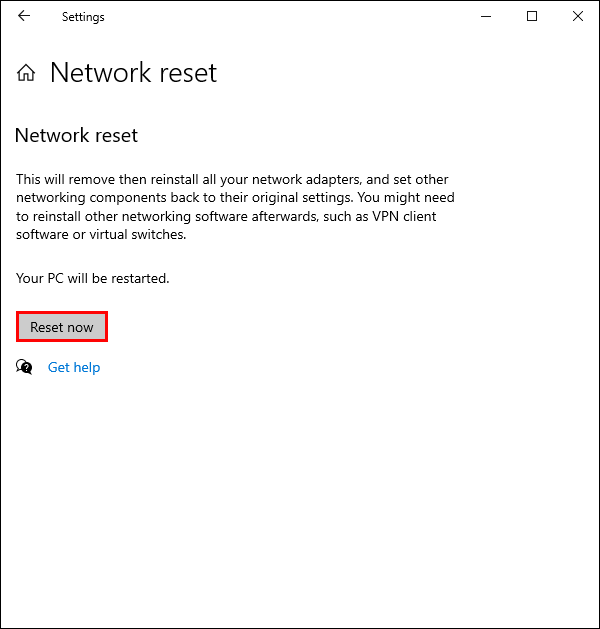The image size is (600, 629).
Task: Click the words "VPN client" in description
Action: [x=406, y=216]
